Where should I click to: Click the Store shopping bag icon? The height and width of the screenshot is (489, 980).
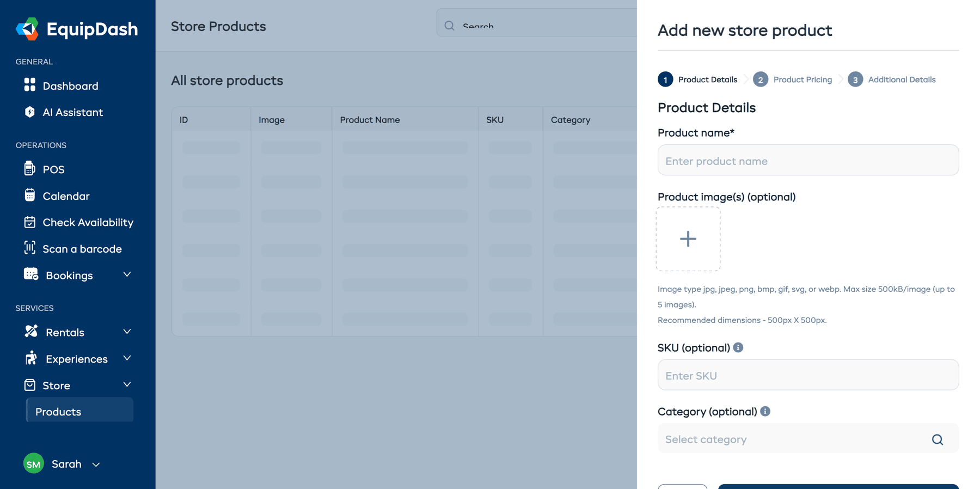coord(30,385)
